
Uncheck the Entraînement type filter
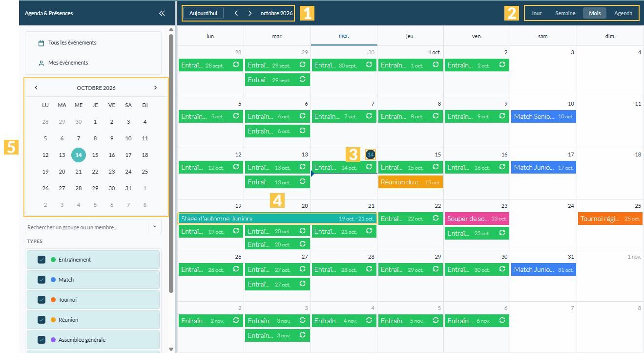pos(42,260)
